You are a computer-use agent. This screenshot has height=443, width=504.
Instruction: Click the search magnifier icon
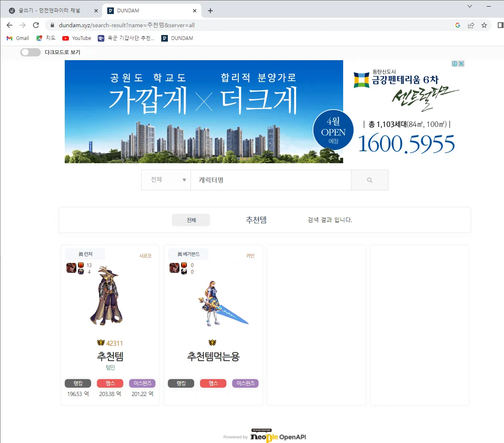coord(369,180)
